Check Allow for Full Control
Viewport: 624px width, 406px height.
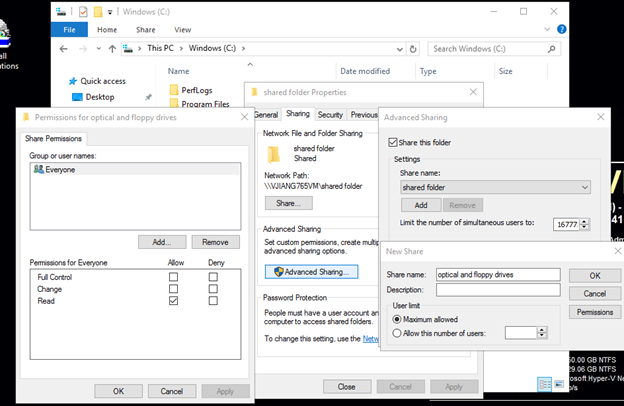click(173, 277)
